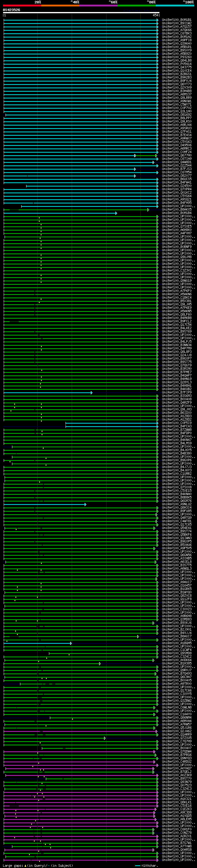Click UniRef100_O49506 label
Screen dimensions: 197x868
click(x=177, y=145)
